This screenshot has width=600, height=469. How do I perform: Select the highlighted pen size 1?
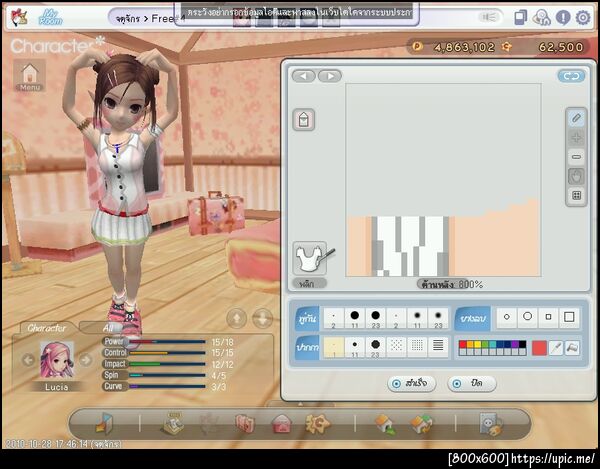(x=334, y=347)
